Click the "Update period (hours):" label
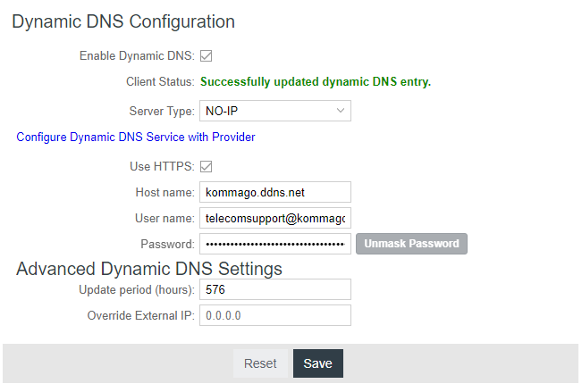Screen dimensions: 582x392 137,289
